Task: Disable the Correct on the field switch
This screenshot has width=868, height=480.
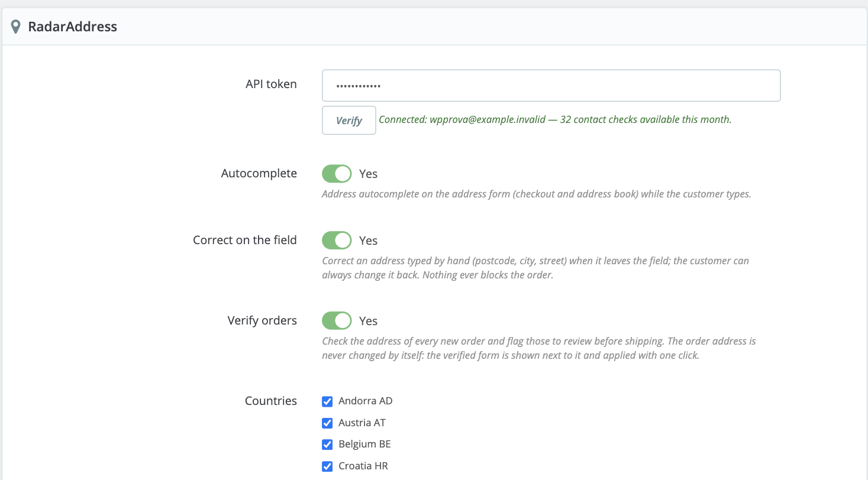Action: [x=337, y=241]
